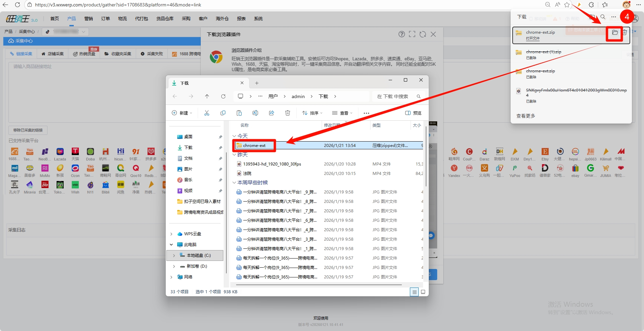Open the browser extensions puzzle icon
Viewport: 644px width, 331px height.
point(591,5)
